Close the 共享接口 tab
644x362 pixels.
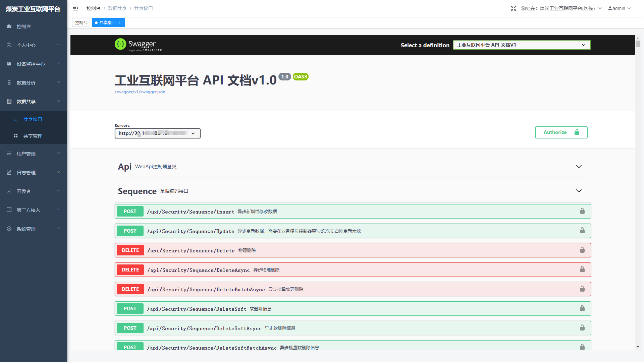coord(119,23)
